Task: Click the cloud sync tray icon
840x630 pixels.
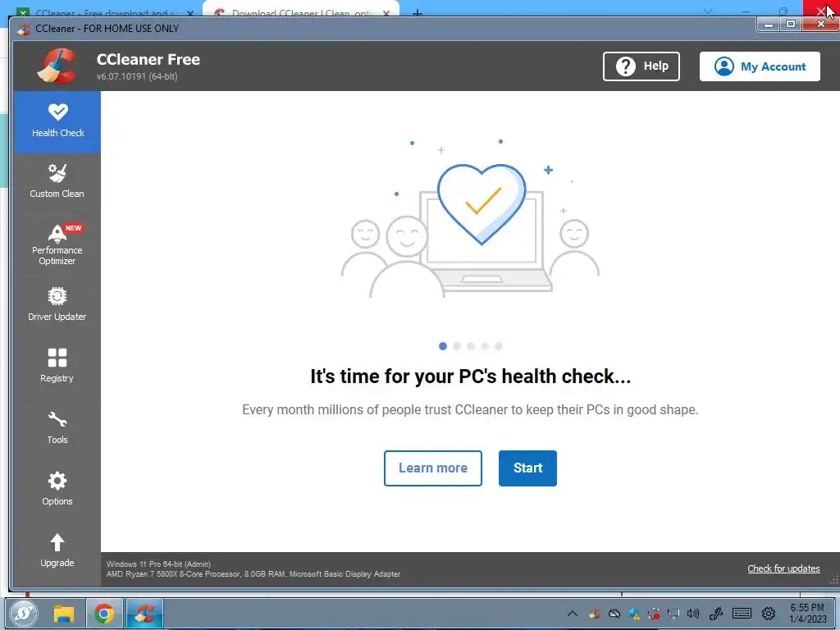Action: click(614, 614)
